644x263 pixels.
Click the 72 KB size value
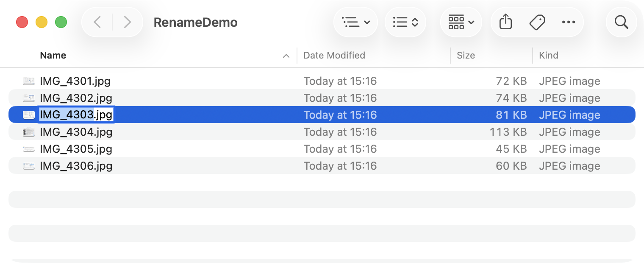pyautogui.click(x=511, y=81)
